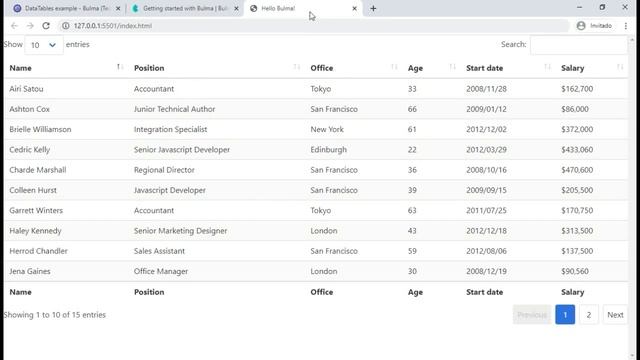Image resolution: width=640 pixels, height=360 pixels.
Task: Open a new tab with the plus icon
Action: [373, 8]
